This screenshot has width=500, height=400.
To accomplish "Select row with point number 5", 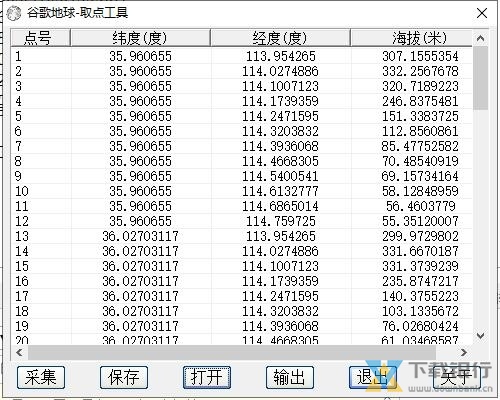I will pos(242,116).
